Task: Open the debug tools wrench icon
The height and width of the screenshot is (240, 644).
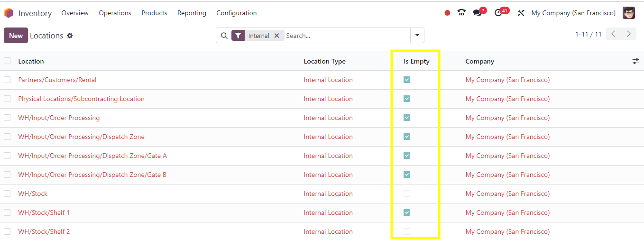Action: 521,13
